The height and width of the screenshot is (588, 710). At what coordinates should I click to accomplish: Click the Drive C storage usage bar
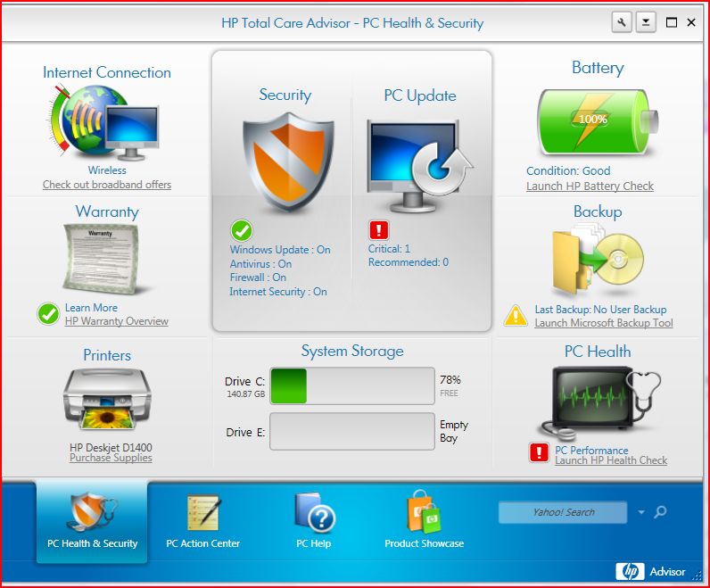pyautogui.click(x=352, y=386)
